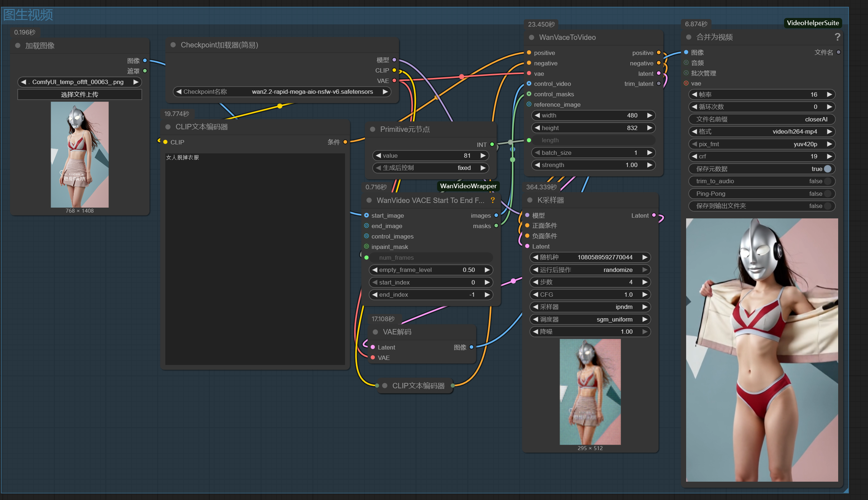Collapse the K采样器 node dot
Screen dimensions: 868x500
530,200
